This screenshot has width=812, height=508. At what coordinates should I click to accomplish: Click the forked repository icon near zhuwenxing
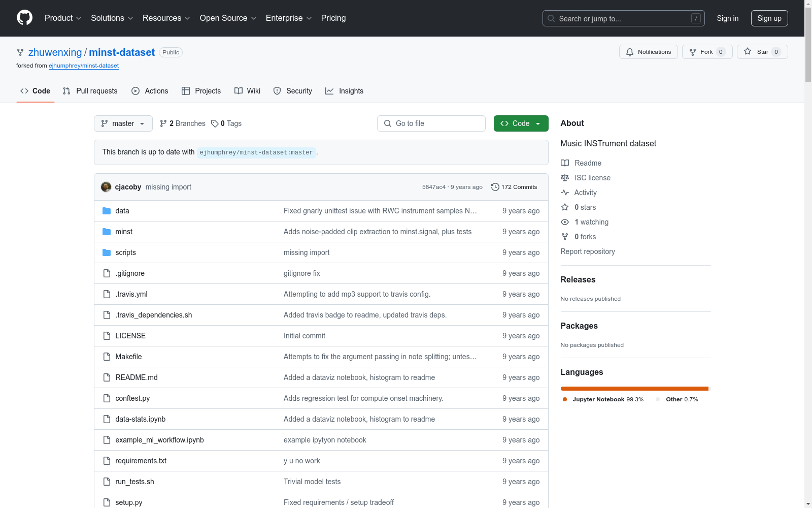click(x=20, y=52)
